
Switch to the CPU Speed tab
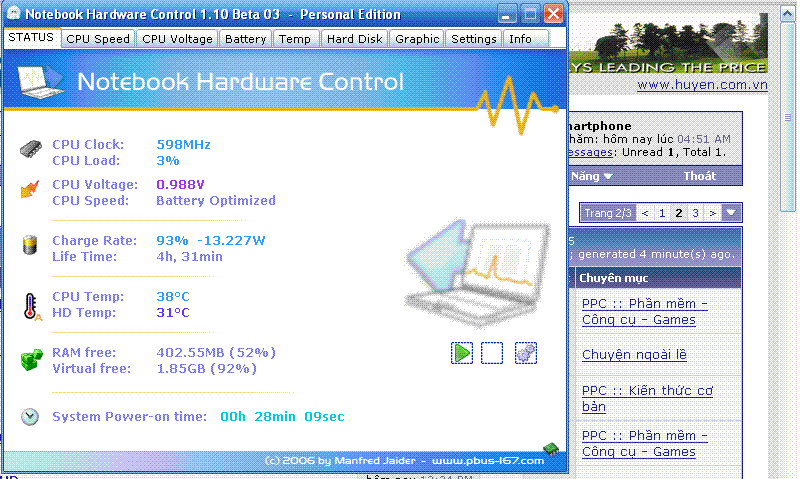(x=98, y=39)
